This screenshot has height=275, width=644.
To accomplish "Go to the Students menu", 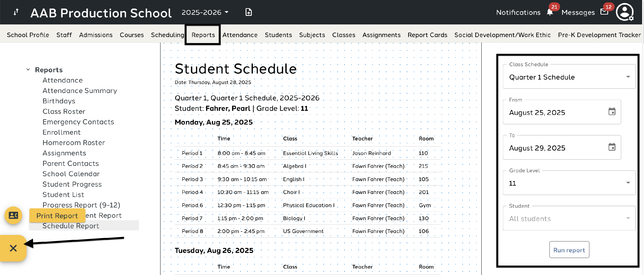I will 278,35.
